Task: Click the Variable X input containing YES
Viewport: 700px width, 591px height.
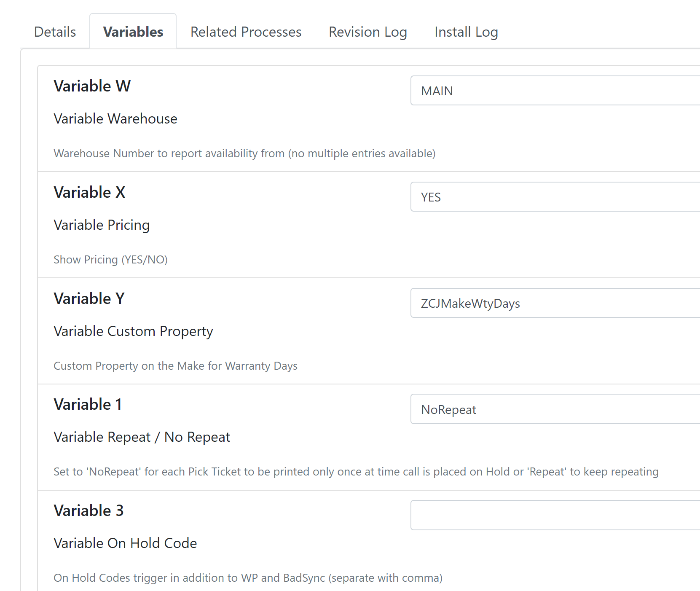Action: [555, 197]
